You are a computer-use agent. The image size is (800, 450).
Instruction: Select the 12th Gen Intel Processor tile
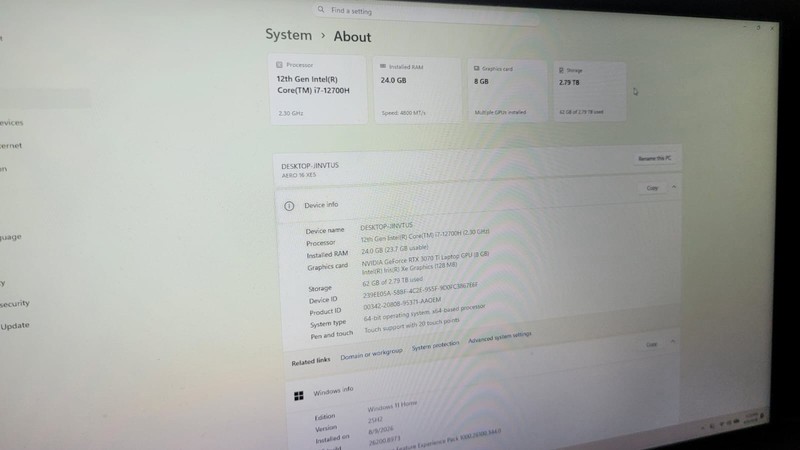317,89
